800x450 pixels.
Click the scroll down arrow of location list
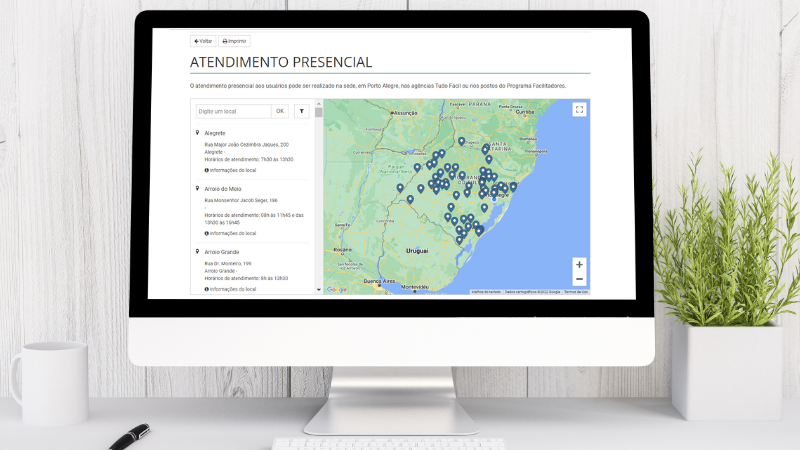[x=319, y=290]
